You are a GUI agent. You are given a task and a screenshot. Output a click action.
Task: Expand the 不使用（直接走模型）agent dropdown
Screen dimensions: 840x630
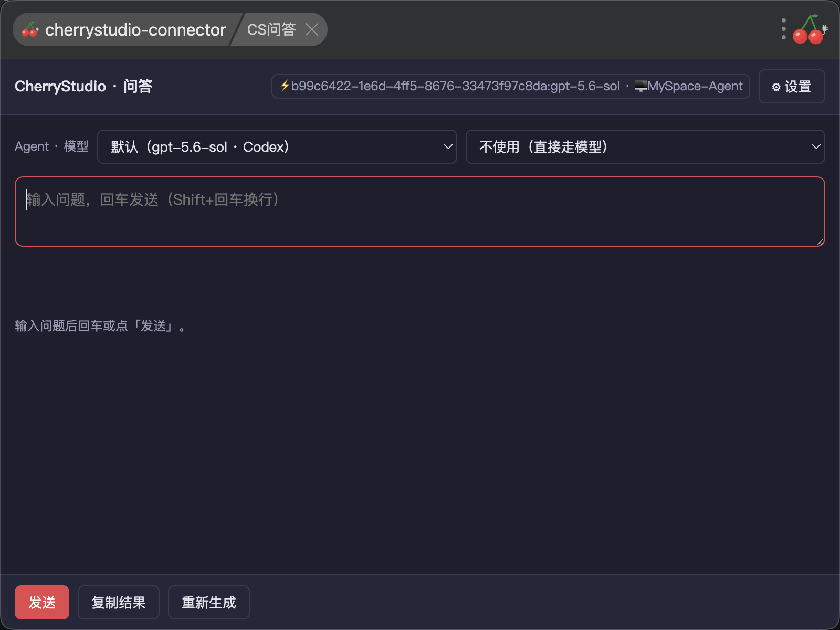click(645, 147)
